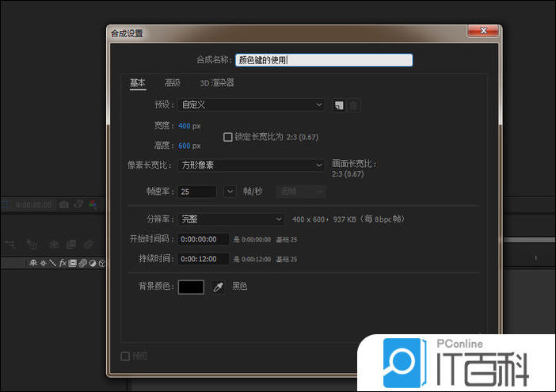Click the save preset icon beside 预设

pos(339,105)
